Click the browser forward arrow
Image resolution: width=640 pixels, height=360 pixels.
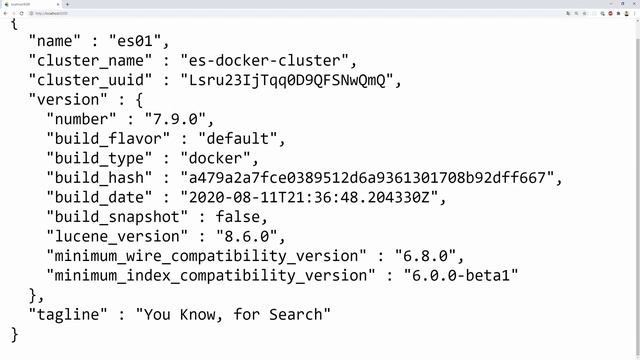click(x=13, y=13)
